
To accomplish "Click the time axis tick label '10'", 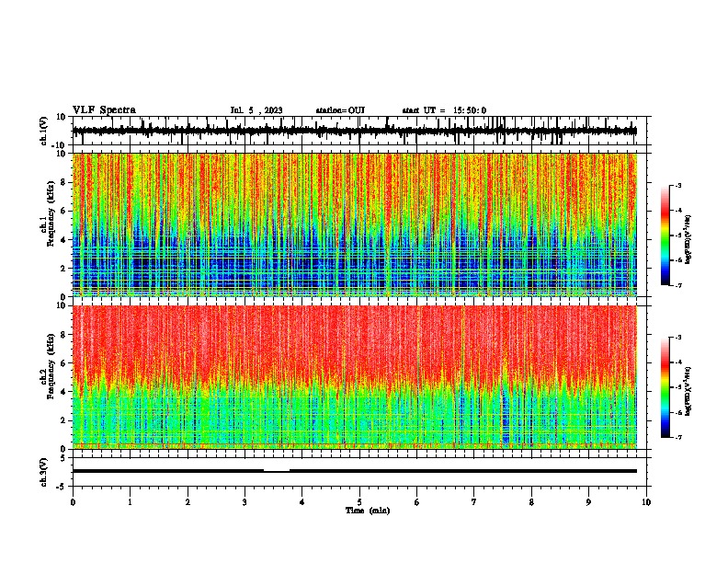I will point(646,502).
